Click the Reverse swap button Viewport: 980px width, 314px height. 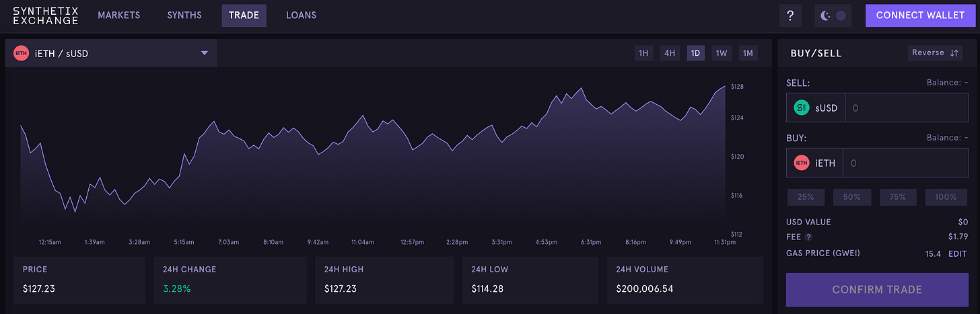(x=934, y=52)
